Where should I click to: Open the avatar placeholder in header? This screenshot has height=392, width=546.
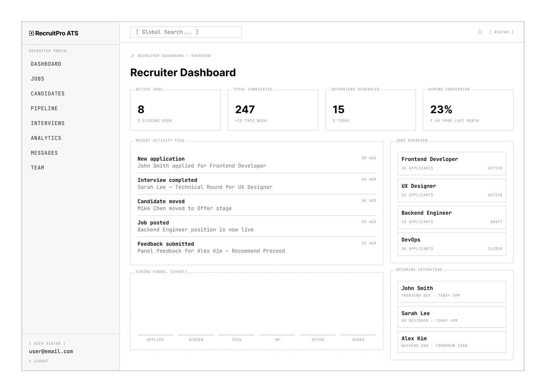pos(501,32)
